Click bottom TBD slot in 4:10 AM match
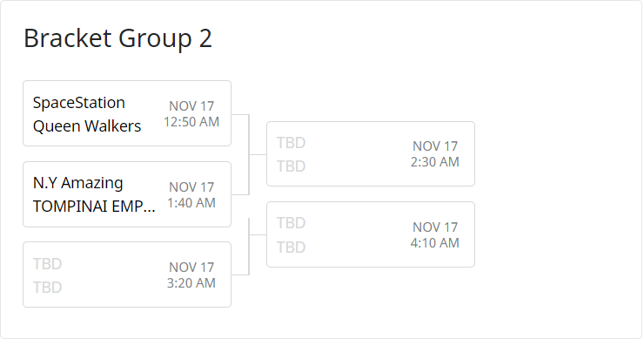 click(291, 247)
